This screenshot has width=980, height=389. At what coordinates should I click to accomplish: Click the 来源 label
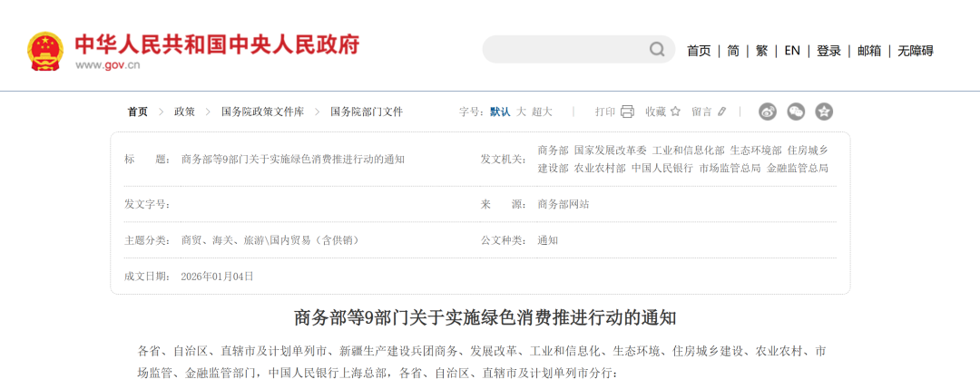click(503, 204)
